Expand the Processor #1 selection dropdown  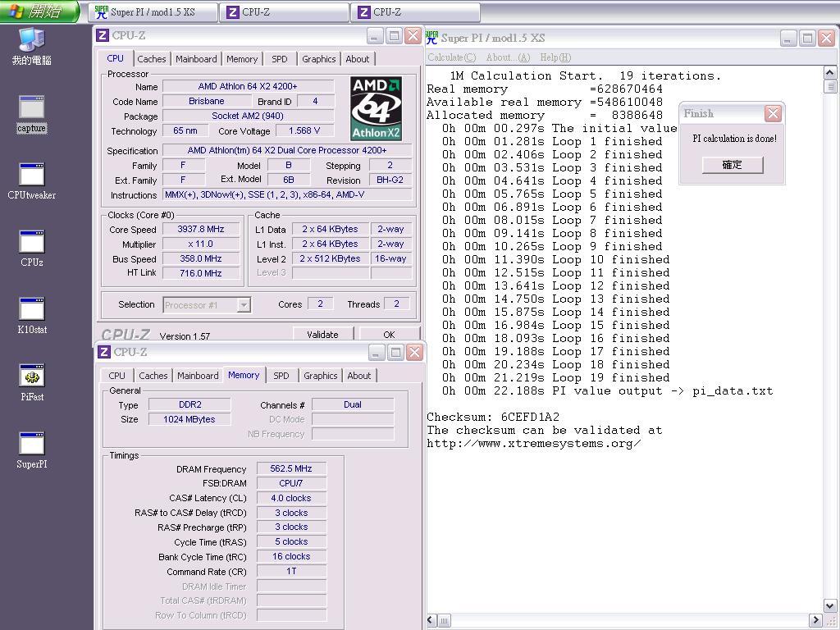click(x=244, y=305)
